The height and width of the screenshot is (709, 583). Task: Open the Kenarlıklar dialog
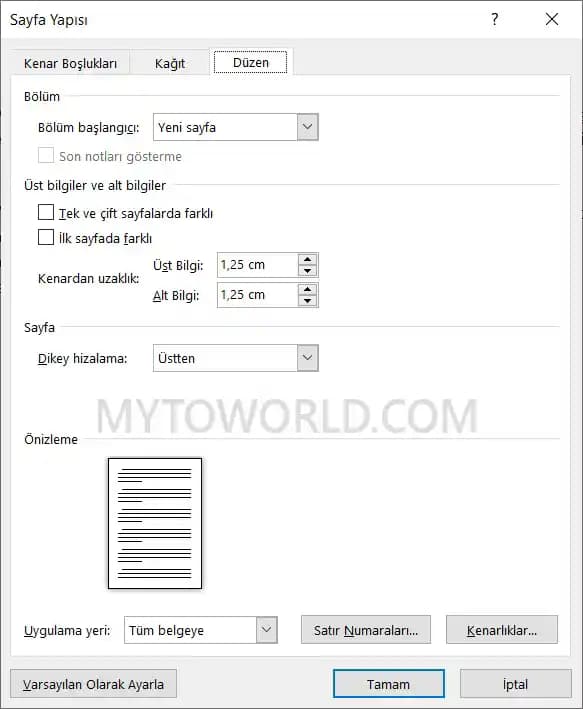[502, 630]
